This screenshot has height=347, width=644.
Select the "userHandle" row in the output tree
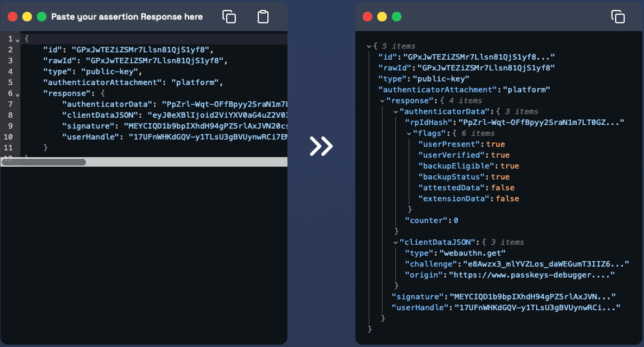(506, 308)
